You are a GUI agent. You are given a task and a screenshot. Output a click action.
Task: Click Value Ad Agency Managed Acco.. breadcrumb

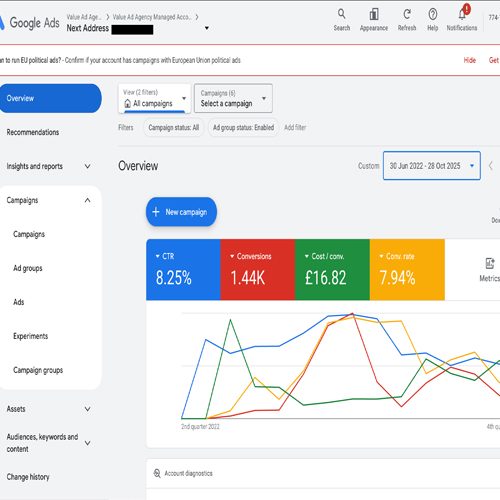152,17
